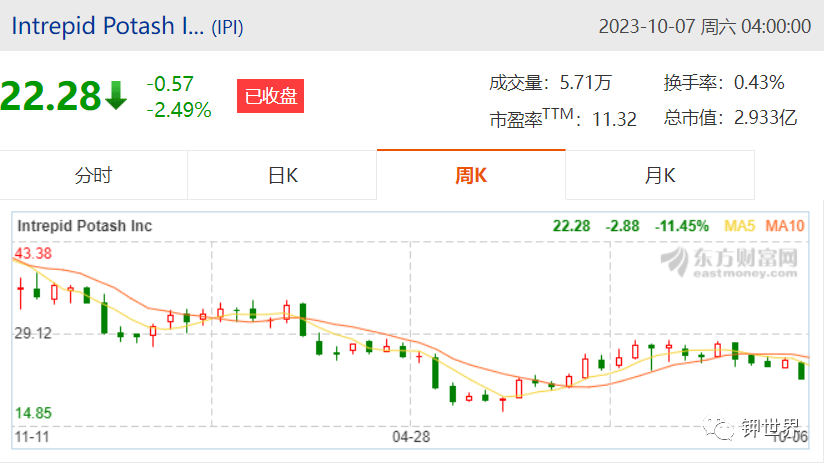The image size is (827, 464).
Task: Click the 11-11 start date marker
Action: (32, 437)
